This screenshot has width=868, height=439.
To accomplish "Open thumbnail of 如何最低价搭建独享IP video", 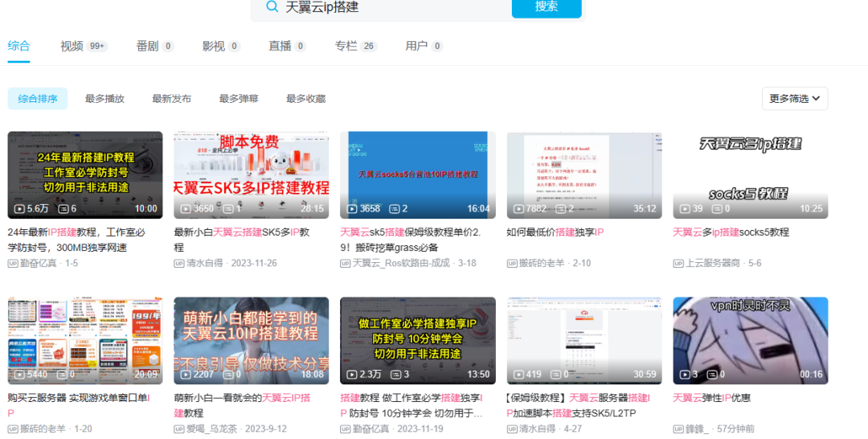I will (584, 175).
